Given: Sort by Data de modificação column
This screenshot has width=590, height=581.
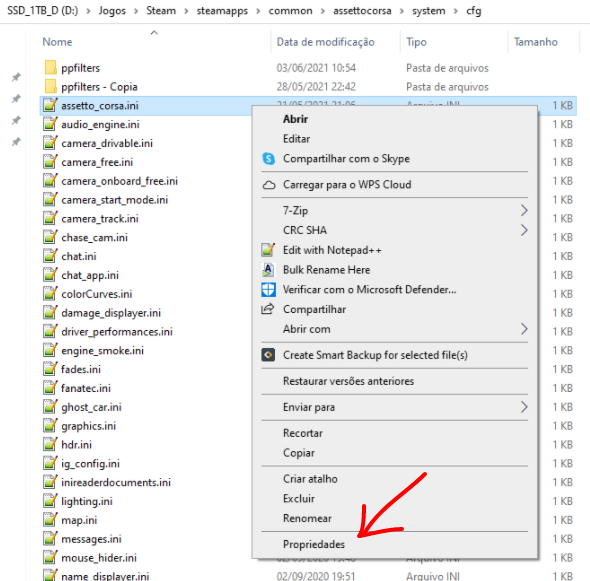Looking at the screenshot, I should [x=325, y=42].
